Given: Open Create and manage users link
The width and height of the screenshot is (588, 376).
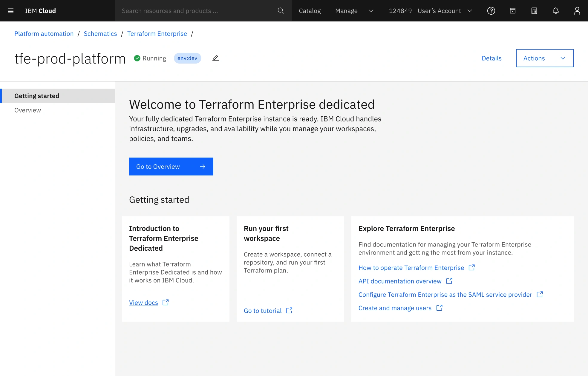Looking at the screenshot, I should click(x=395, y=308).
